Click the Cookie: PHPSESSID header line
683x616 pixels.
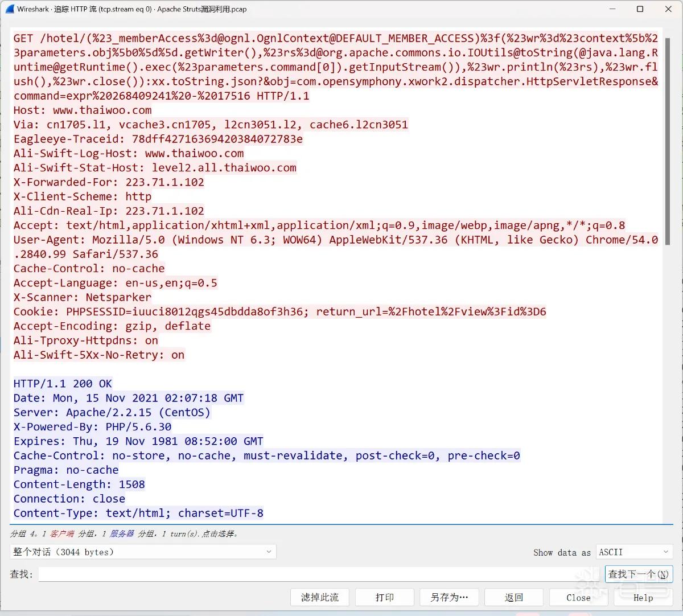(x=279, y=311)
